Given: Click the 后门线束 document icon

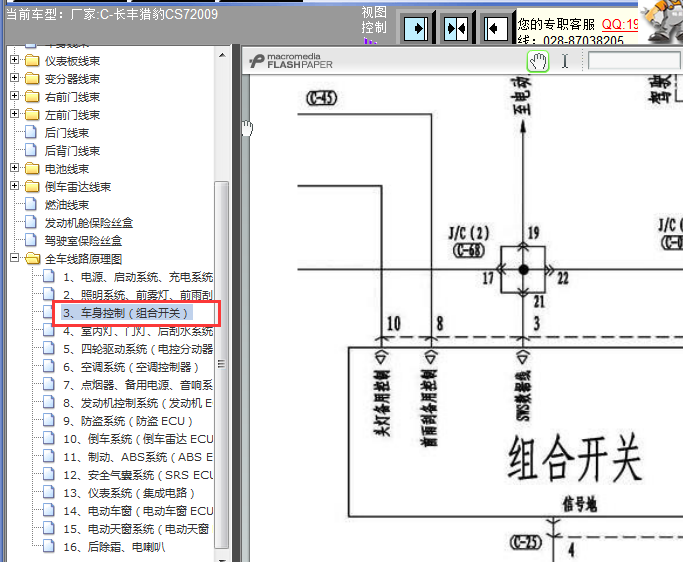Looking at the screenshot, I should click(x=31, y=132).
